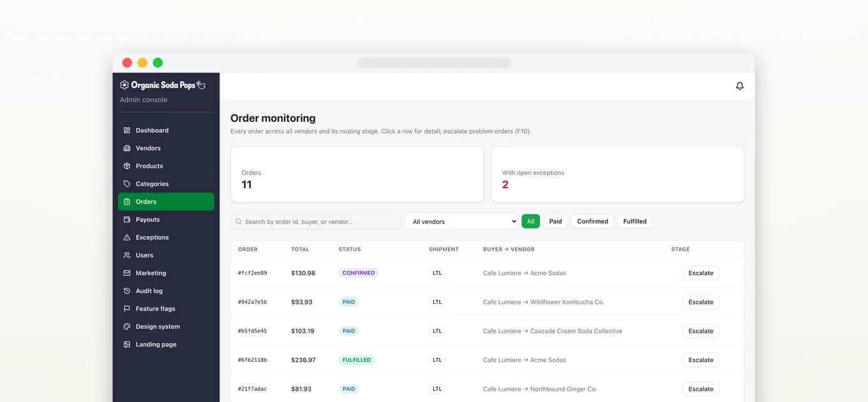Focus the order search input field
The image size is (868, 402).
(x=316, y=221)
